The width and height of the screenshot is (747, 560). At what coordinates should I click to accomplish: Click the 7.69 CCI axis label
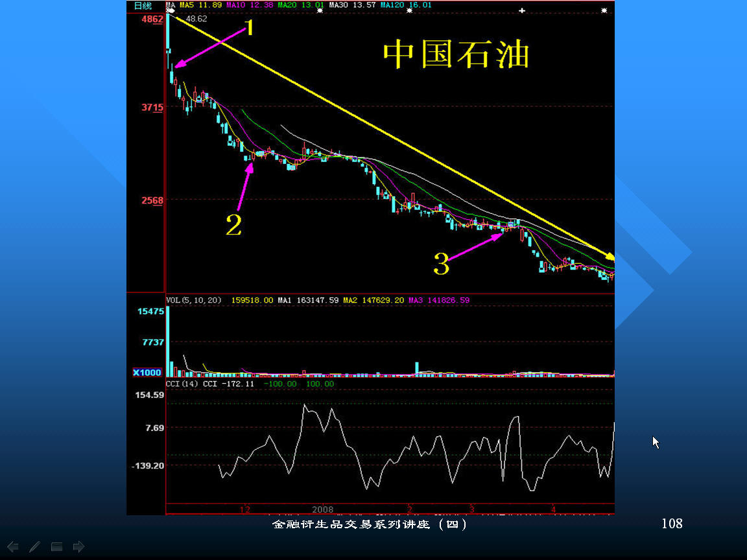coord(155,428)
